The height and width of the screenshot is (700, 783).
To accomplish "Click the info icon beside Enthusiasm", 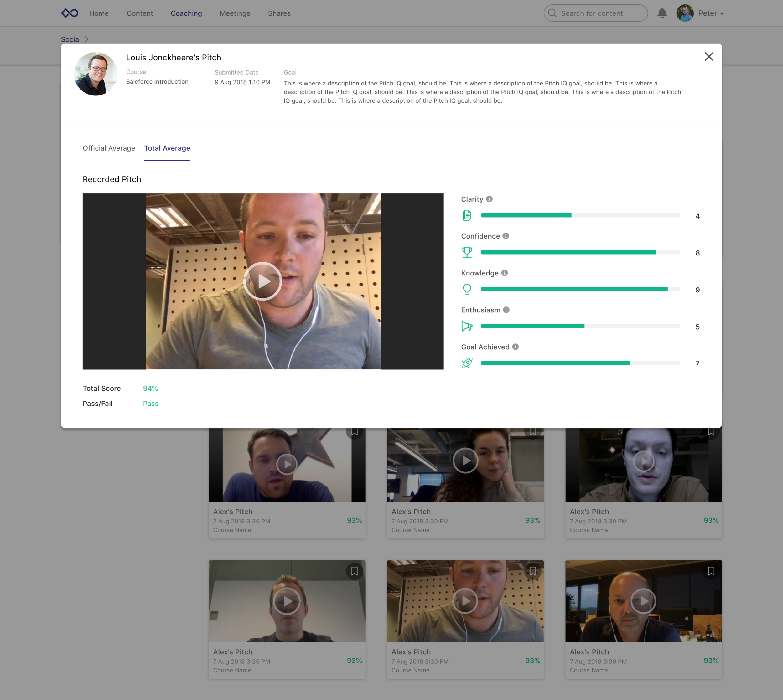I will pos(506,310).
